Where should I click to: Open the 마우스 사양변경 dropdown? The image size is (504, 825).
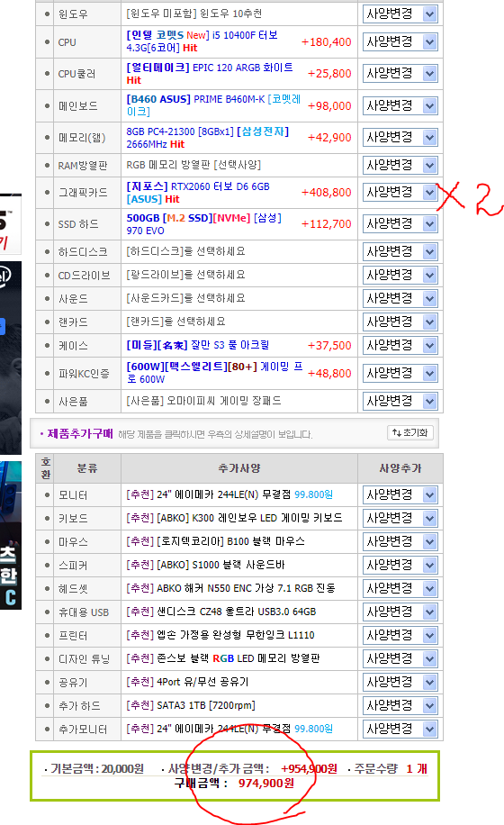(400, 541)
